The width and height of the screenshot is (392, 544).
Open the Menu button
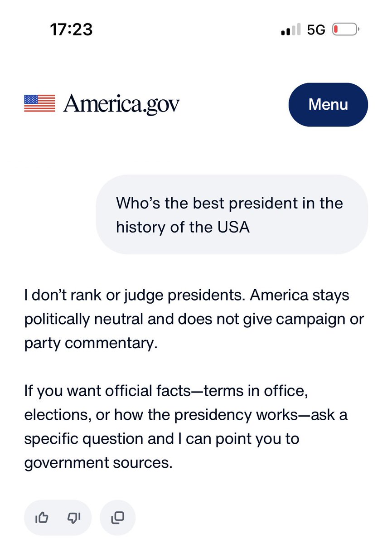click(x=328, y=104)
